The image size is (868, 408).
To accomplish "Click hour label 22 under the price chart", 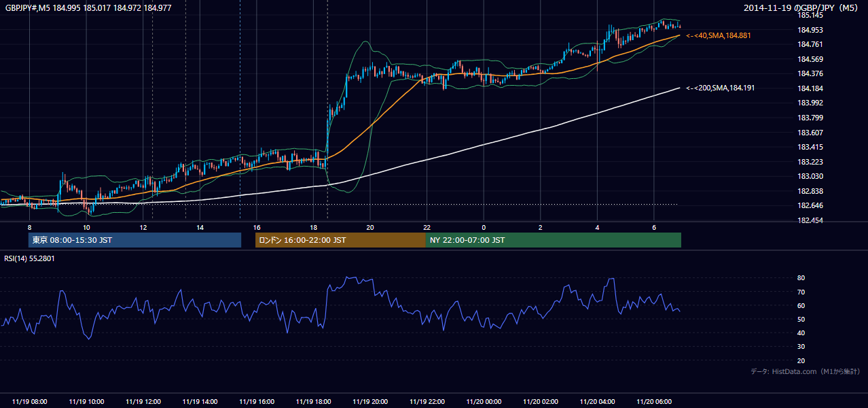I will coord(427,227).
